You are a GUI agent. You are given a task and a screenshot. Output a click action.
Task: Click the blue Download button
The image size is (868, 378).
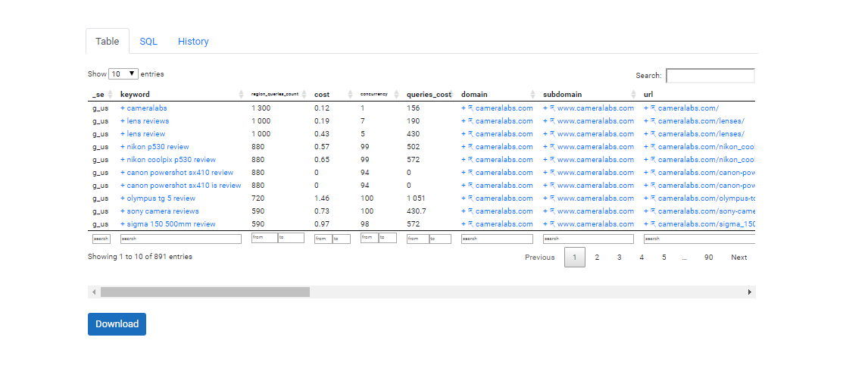[x=117, y=324]
